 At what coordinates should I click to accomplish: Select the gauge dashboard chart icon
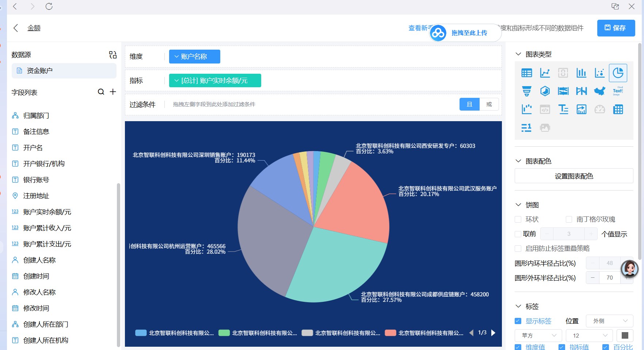599,109
